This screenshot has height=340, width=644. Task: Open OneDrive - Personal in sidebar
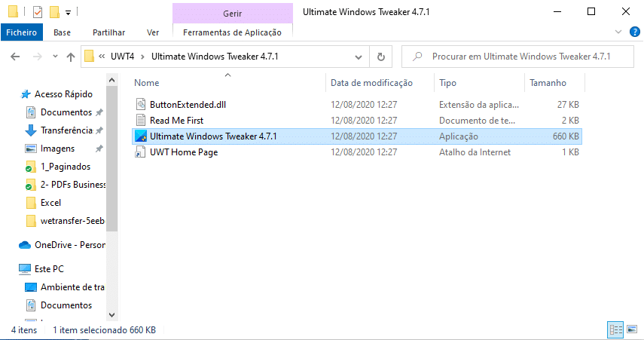click(70, 245)
